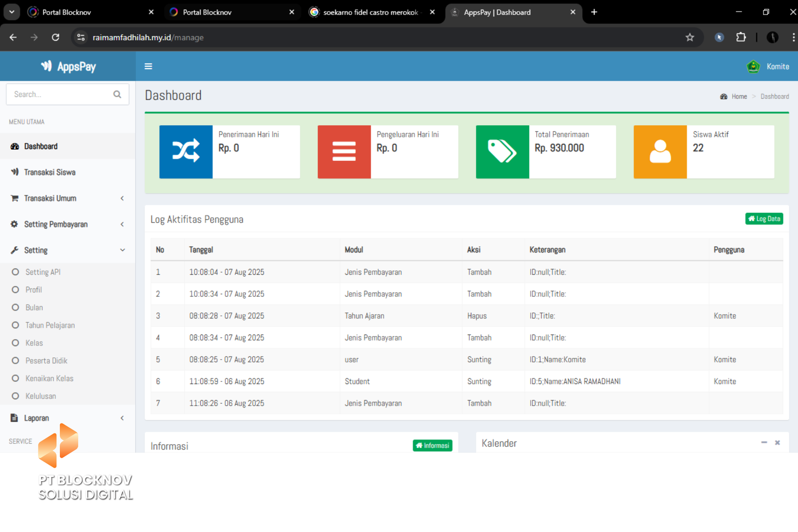Click the red Pengeluaran Hari Ini icon
The width and height of the screenshot is (798, 532).
(x=344, y=152)
